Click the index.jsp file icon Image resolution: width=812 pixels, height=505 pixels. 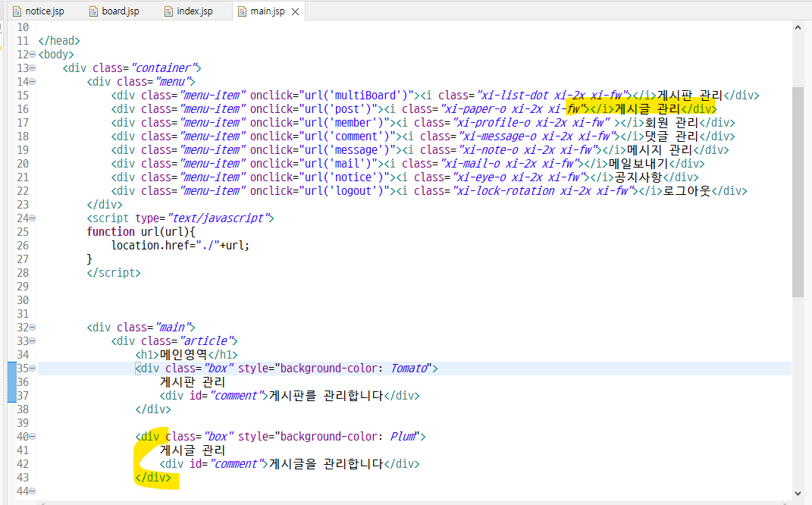click(168, 11)
